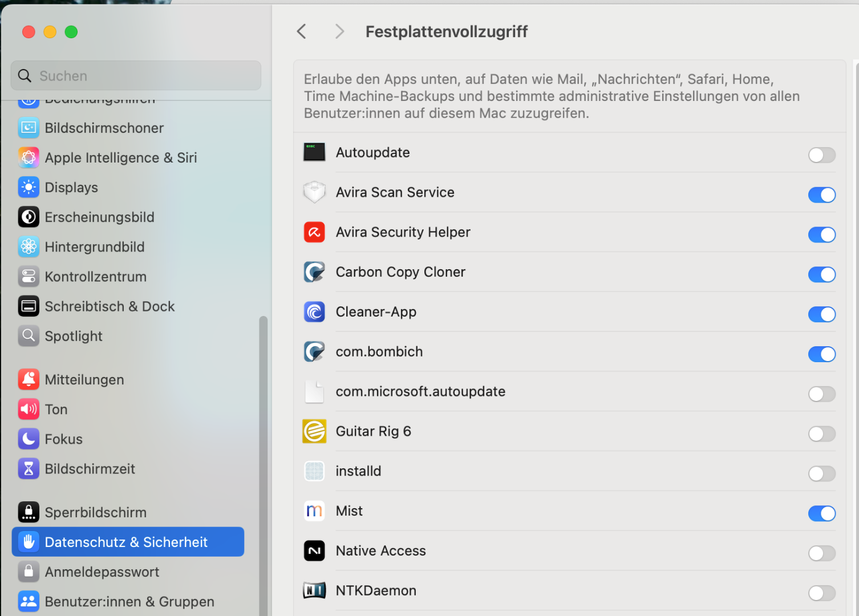Open Schreibtisch & Dock settings
Image resolution: width=859 pixels, height=616 pixels.
point(110,307)
